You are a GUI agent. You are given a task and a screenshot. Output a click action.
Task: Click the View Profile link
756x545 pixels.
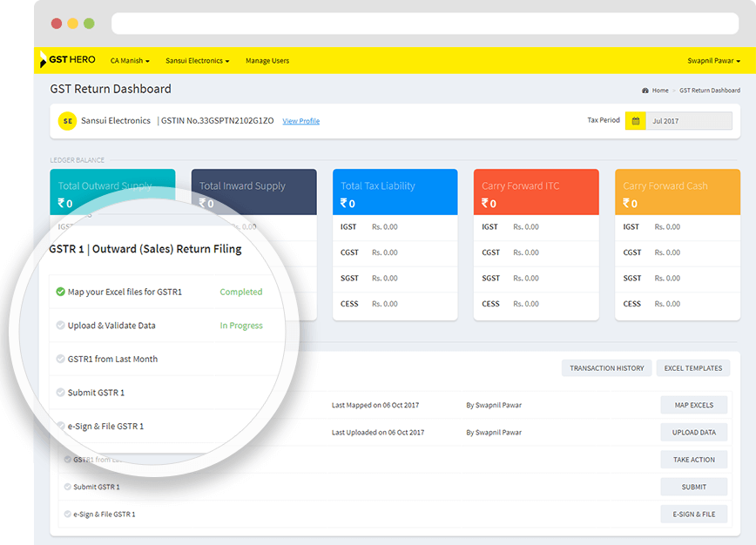[x=300, y=121]
